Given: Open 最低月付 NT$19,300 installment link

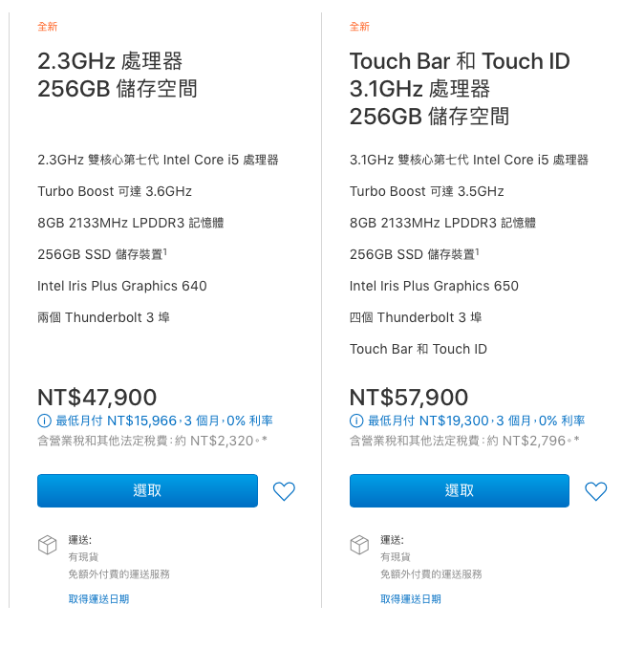Looking at the screenshot, I should (x=476, y=421).
